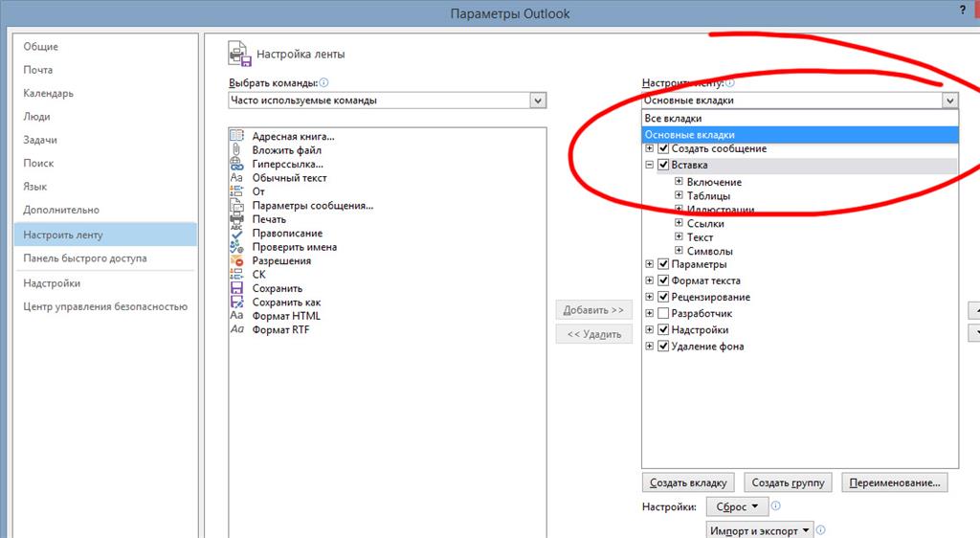
Task: Click the Создать вкладку button
Action: tap(688, 482)
